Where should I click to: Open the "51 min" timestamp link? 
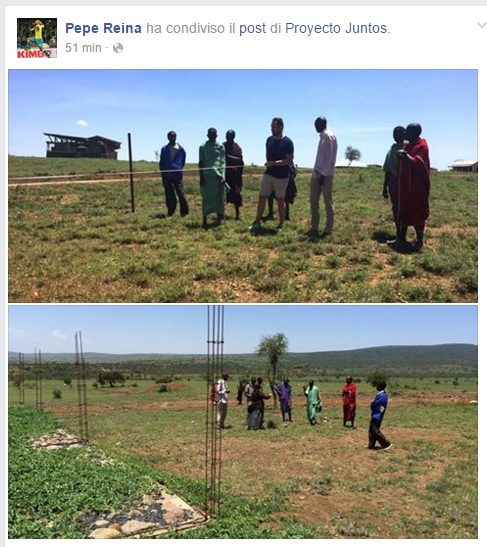click(x=83, y=47)
